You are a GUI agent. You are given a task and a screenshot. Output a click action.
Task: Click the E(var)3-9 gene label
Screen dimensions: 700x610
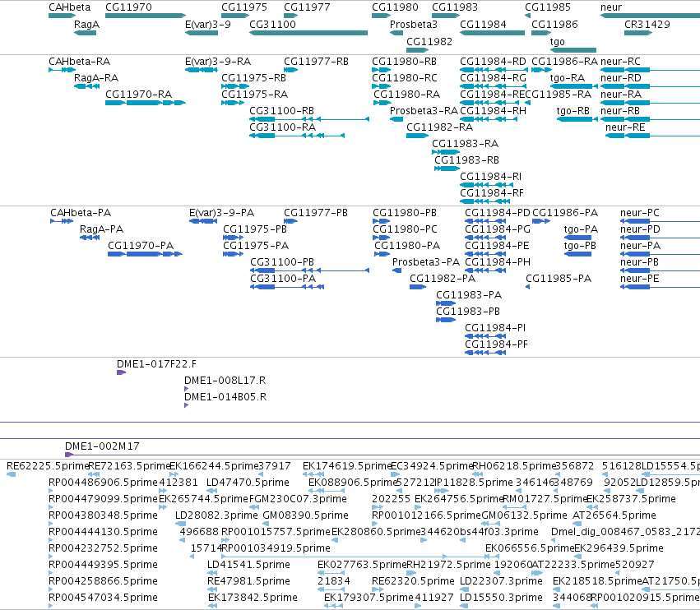(x=208, y=25)
